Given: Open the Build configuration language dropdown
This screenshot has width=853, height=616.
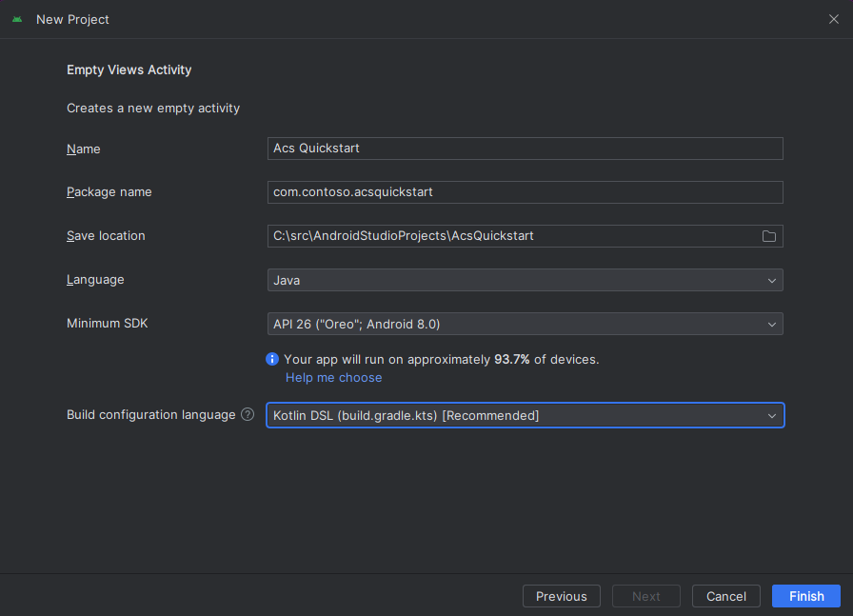Looking at the screenshot, I should pyautogui.click(x=524, y=415).
